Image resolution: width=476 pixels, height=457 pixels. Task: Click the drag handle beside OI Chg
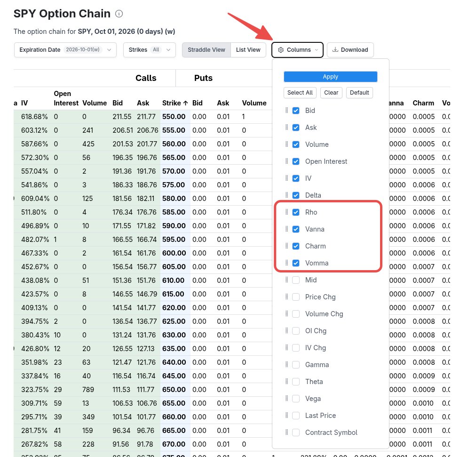coord(286,330)
